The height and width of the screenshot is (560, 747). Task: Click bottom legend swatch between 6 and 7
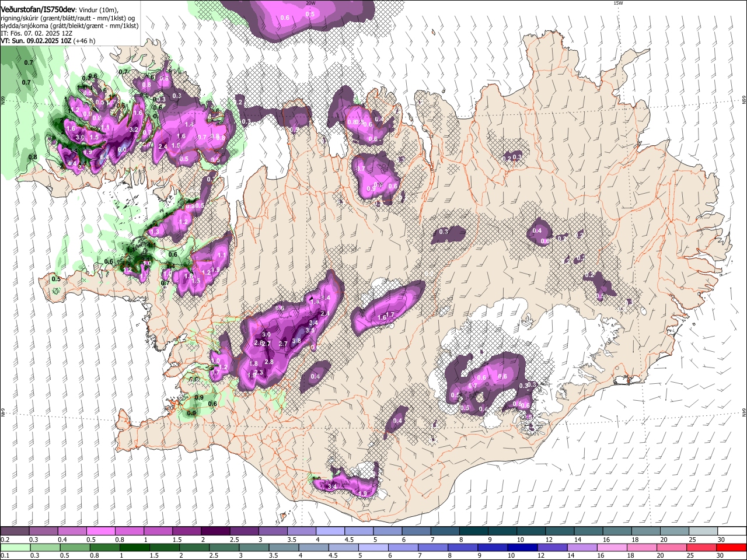click(x=403, y=547)
